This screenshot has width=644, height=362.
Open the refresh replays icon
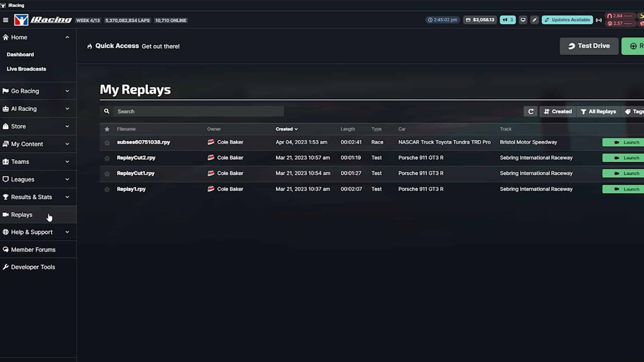point(531,111)
